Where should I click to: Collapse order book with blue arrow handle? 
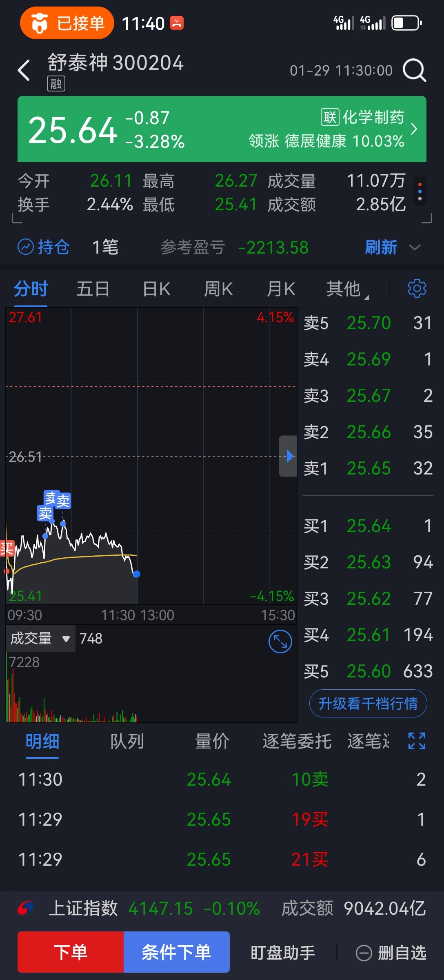coord(289,456)
